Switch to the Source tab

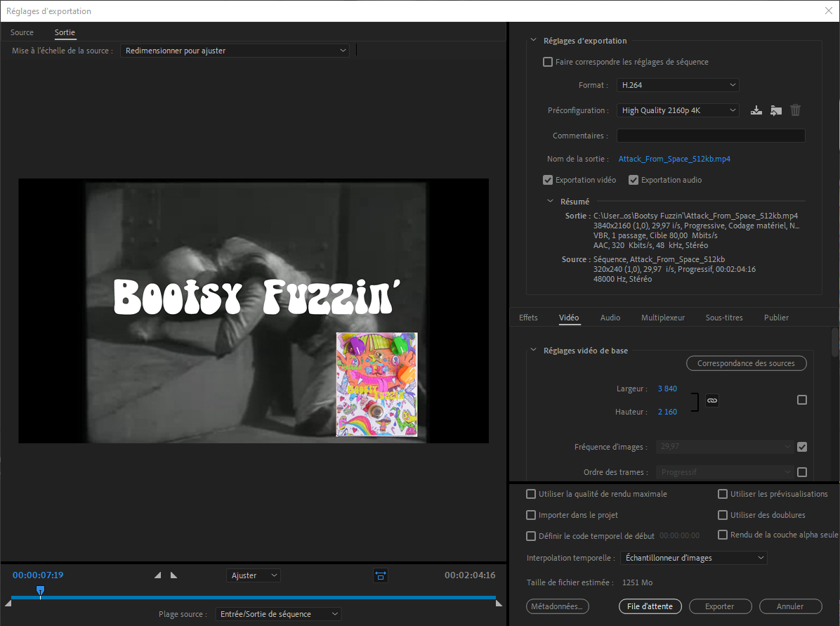(x=22, y=32)
